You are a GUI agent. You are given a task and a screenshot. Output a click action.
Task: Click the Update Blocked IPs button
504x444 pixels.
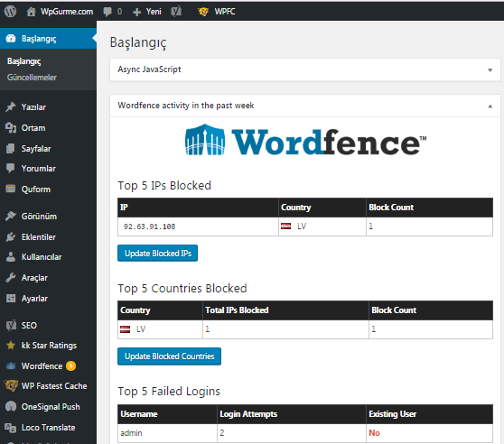click(157, 254)
